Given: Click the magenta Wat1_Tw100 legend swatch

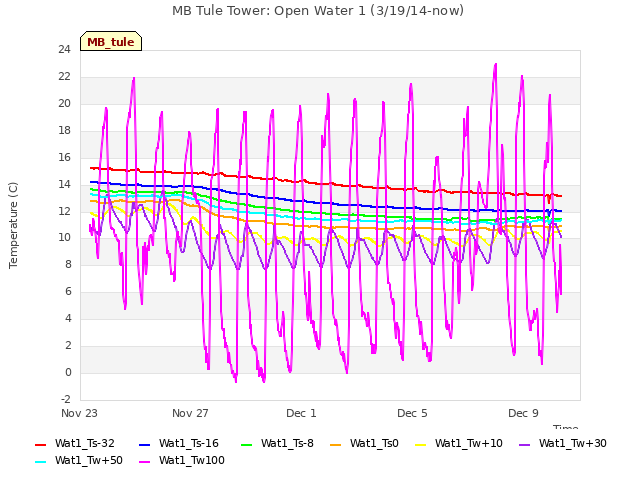Looking at the screenshot, I should [x=145, y=462].
